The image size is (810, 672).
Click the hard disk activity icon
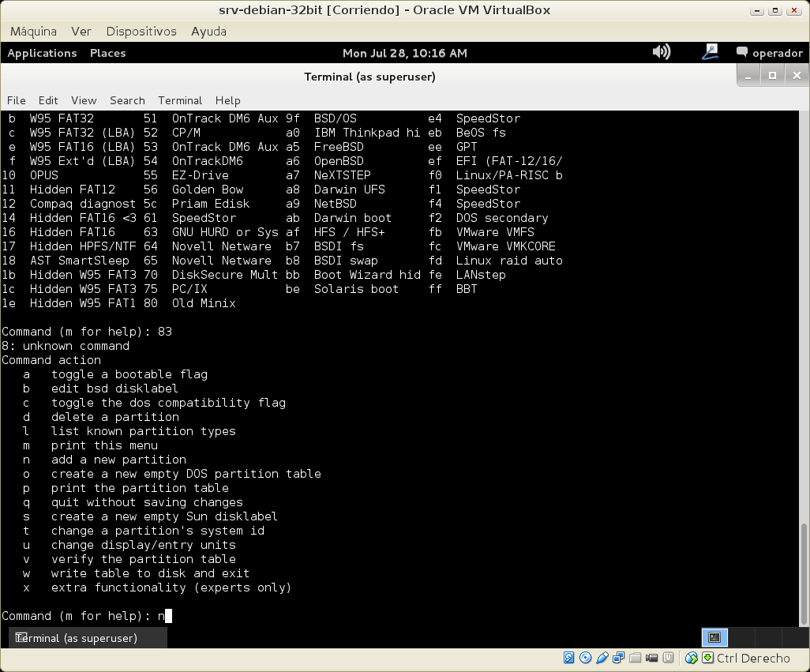[x=568, y=658]
